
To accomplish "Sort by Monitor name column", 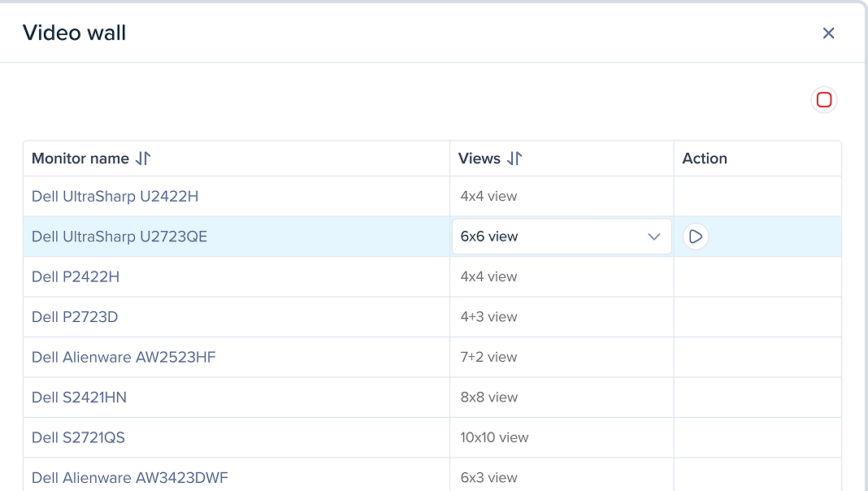I will coord(143,159).
